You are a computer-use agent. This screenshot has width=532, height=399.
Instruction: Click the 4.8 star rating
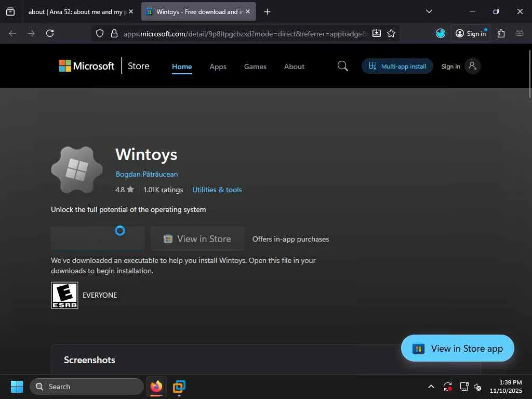(x=125, y=190)
